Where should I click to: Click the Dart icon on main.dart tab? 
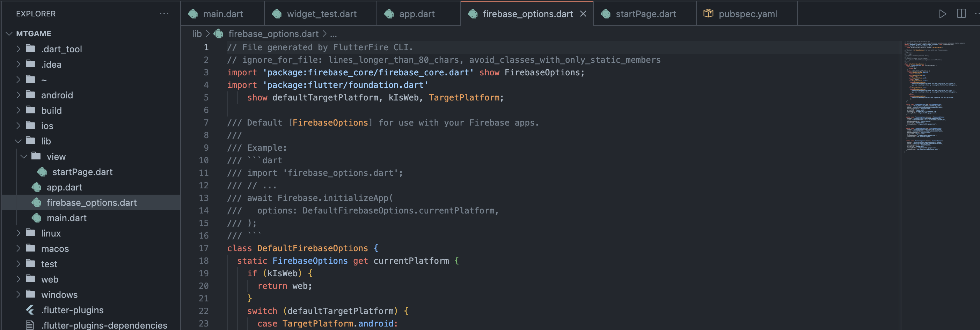(x=193, y=14)
